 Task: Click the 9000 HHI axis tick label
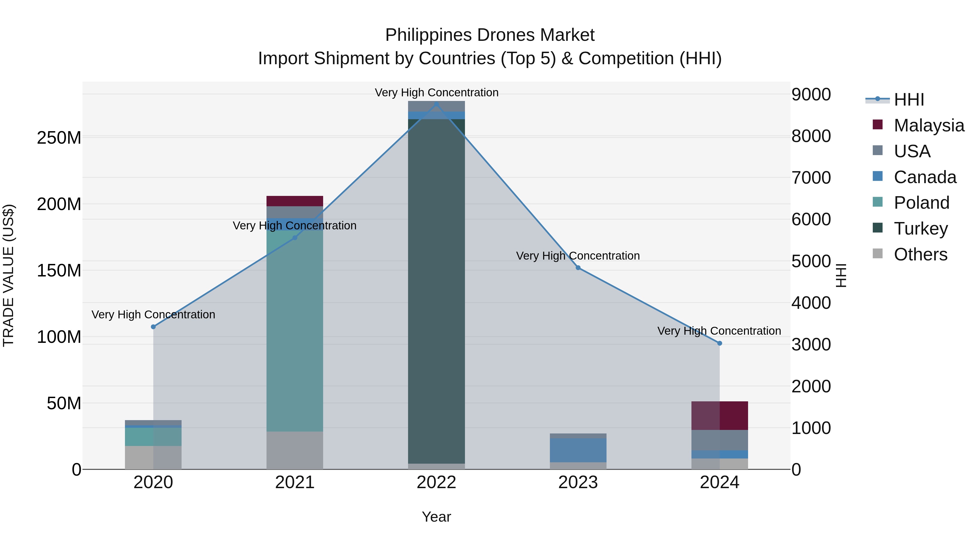(811, 94)
